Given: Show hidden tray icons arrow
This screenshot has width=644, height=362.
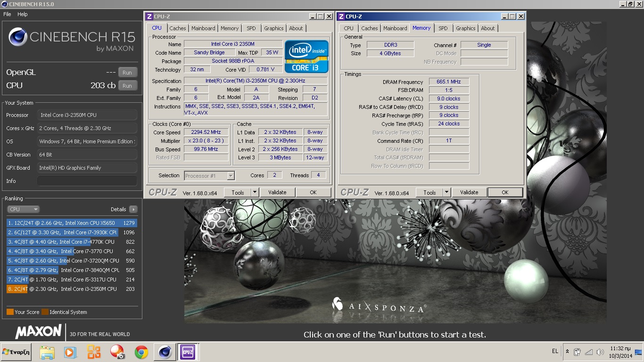Looking at the screenshot, I should pyautogui.click(x=567, y=352).
